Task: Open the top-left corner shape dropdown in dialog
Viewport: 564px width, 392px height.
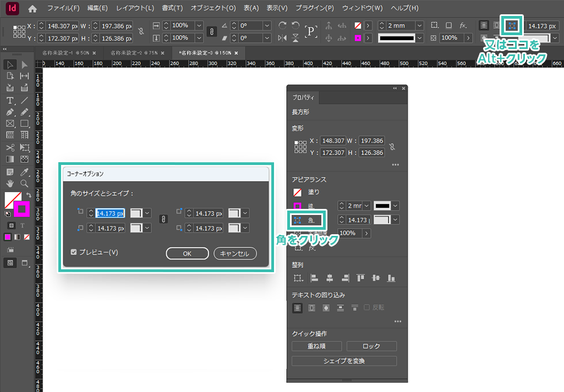Action: point(147,213)
